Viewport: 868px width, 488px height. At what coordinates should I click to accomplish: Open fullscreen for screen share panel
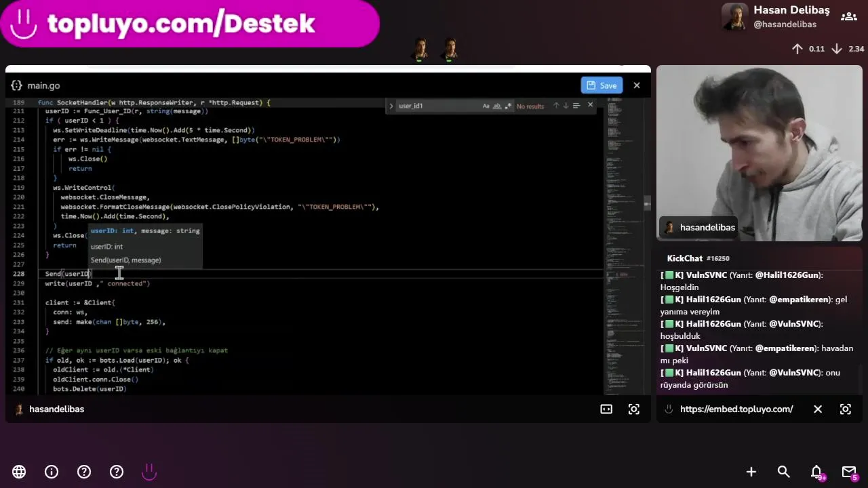click(634, 409)
